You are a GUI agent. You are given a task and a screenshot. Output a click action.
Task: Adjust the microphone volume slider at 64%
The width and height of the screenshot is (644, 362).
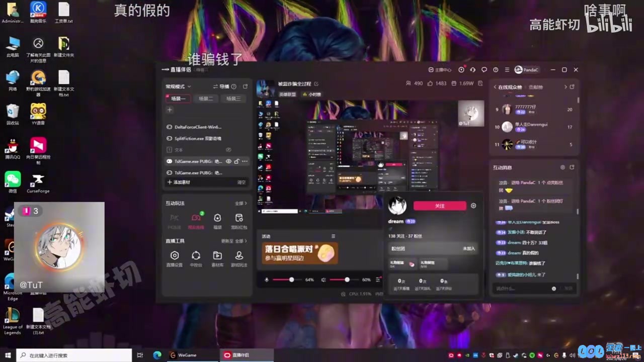287,280
